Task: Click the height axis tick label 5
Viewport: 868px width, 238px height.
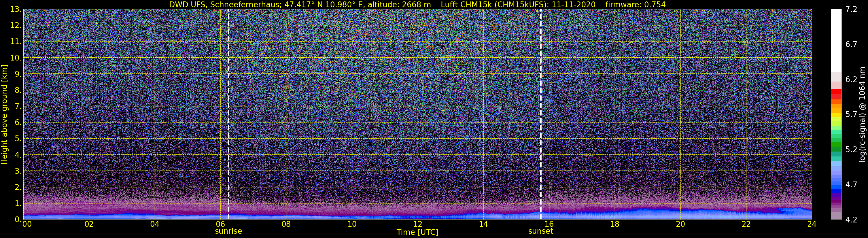Action: [18, 139]
